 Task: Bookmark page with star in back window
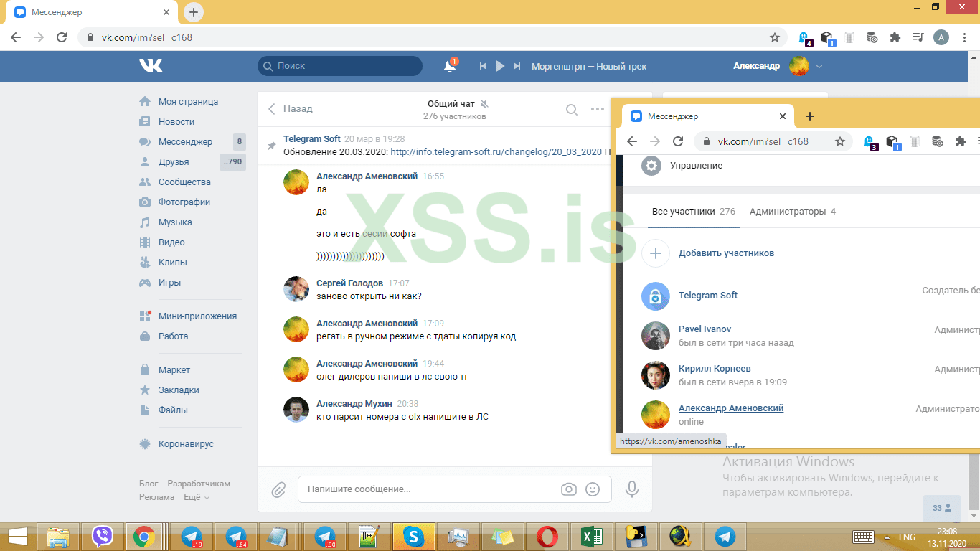(775, 37)
